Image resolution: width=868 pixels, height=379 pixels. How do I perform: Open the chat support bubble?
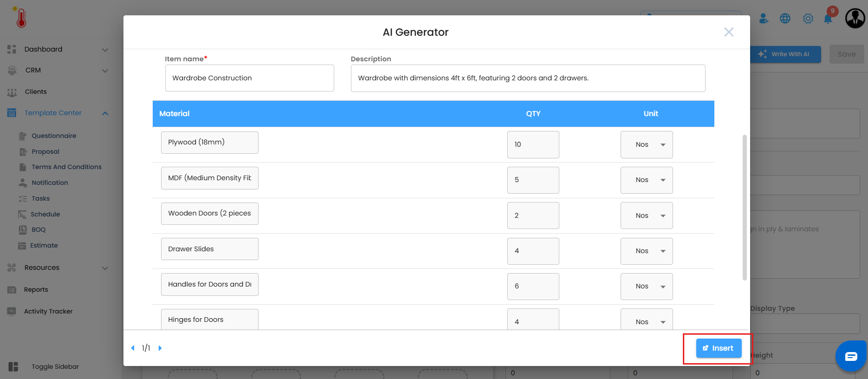point(851,356)
